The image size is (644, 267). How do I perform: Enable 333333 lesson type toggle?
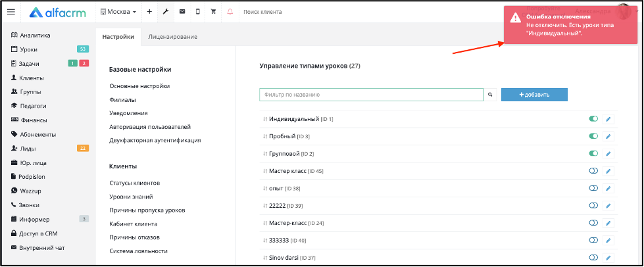click(593, 240)
